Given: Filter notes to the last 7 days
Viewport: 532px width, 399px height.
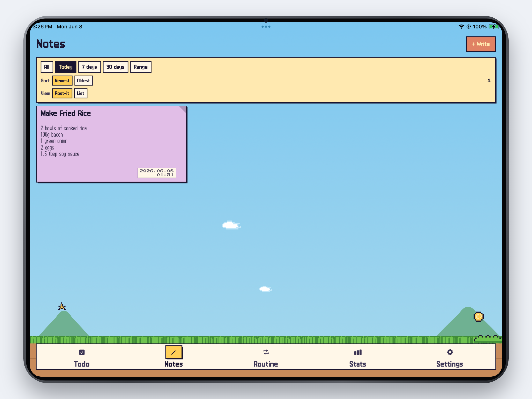Looking at the screenshot, I should point(89,67).
